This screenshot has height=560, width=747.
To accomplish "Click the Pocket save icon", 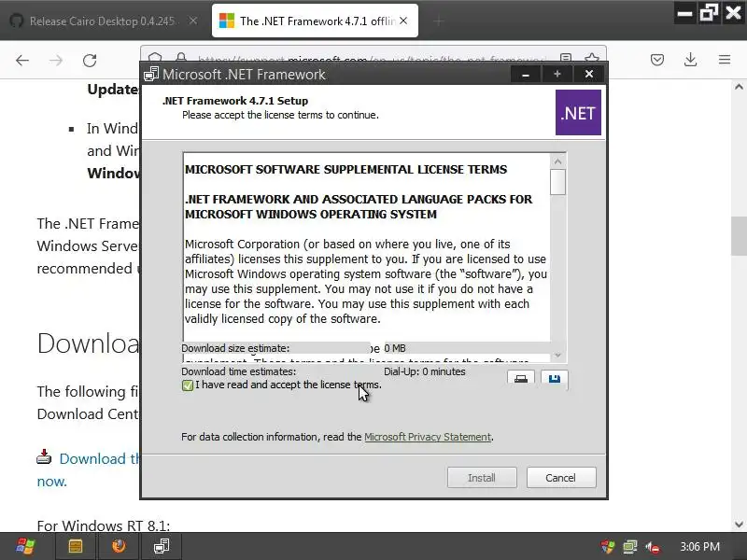I will pos(657,60).
